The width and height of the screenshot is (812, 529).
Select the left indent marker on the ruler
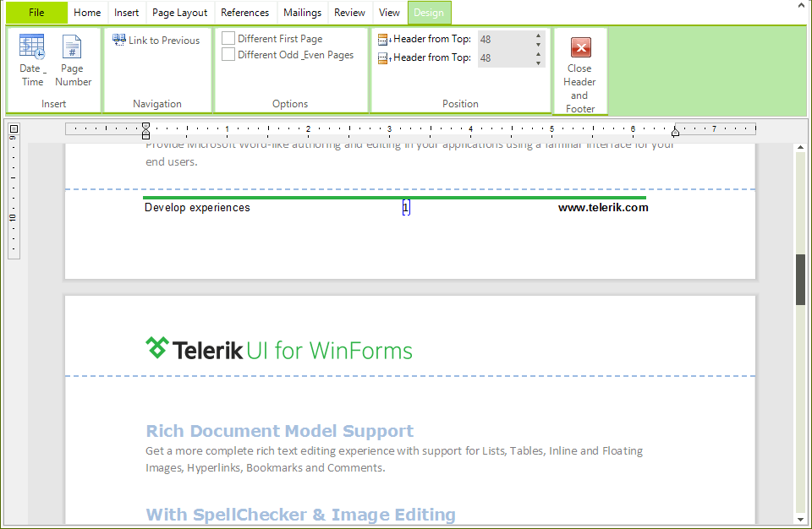(x=146, y=130)
